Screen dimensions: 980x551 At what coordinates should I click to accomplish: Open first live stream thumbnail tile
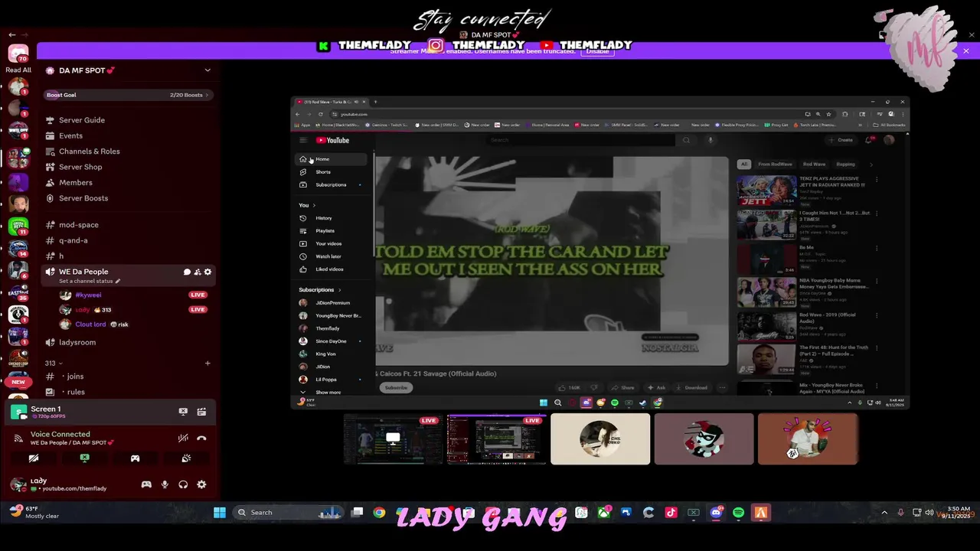[x=393, y=439]
